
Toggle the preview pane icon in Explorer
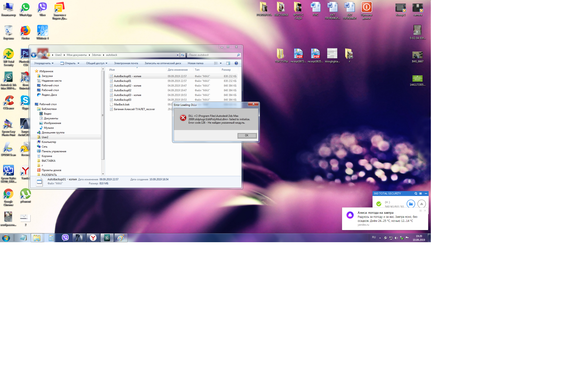pos(228,63)
